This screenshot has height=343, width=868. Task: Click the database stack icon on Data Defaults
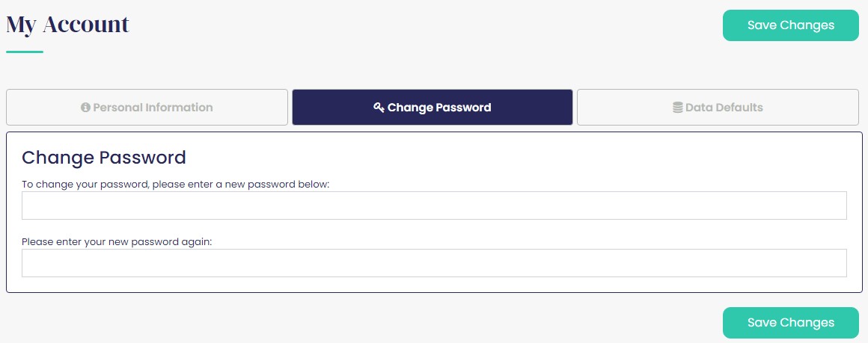678,108
